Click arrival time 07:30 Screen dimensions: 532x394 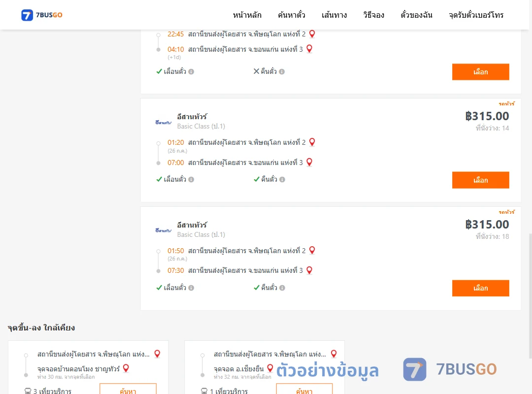[176, 270]
